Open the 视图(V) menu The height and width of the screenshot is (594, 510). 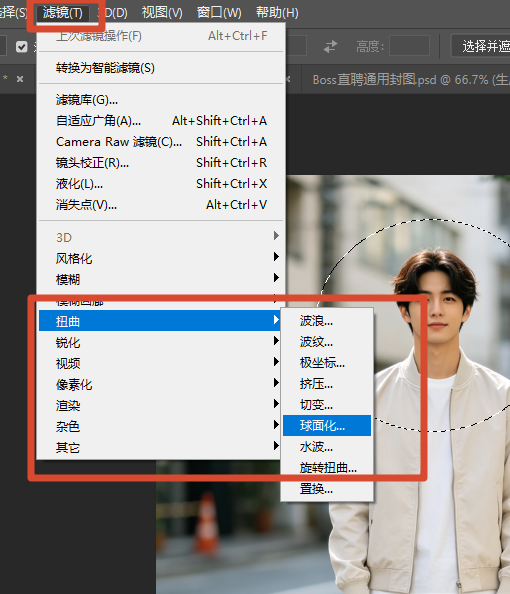coord(162,13)
